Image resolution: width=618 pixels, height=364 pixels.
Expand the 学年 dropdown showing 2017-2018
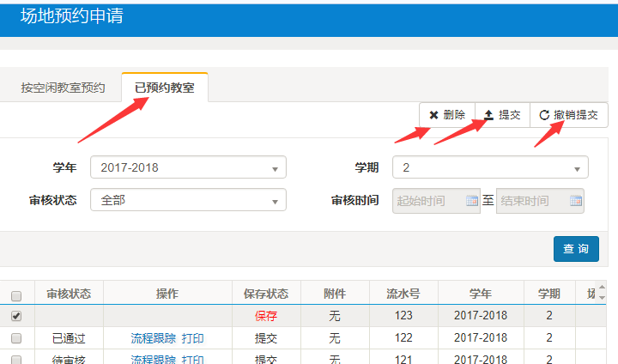tap(189, 167)
